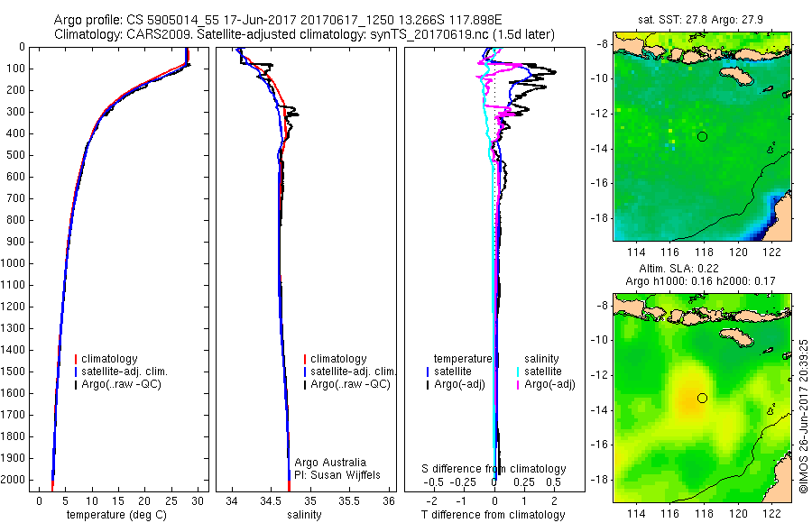
Task: Click the T difference tick label −2
Action: pyautogui.click(x=431, y=501)
